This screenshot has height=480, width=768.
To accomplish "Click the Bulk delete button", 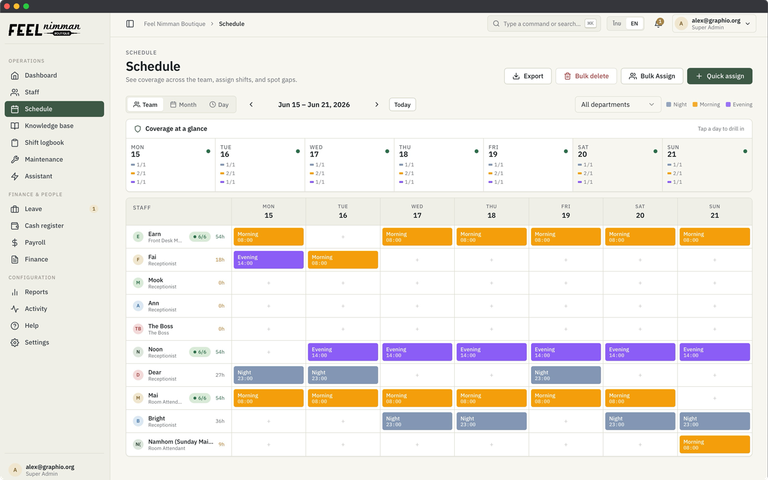I will pos(586,76).
